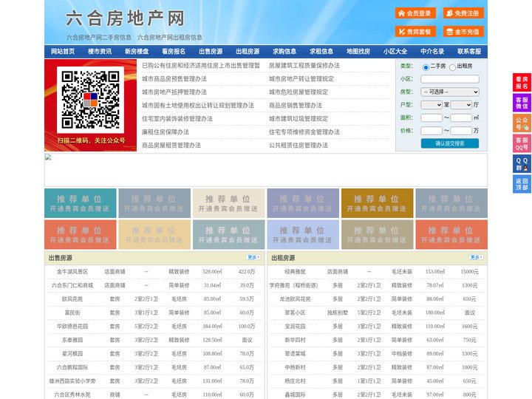Screen dimensions: 532x399
Task: Open 金币充值 coin recharge button
Action: point(463,32)
